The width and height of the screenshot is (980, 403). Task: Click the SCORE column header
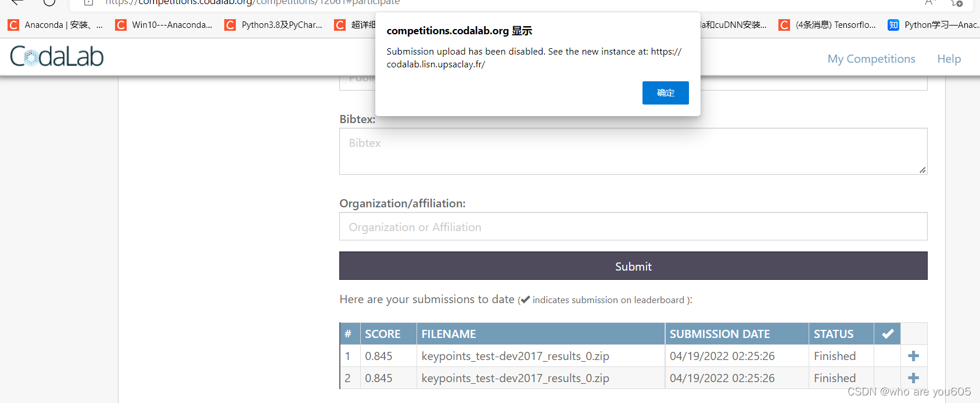[383, 334]
